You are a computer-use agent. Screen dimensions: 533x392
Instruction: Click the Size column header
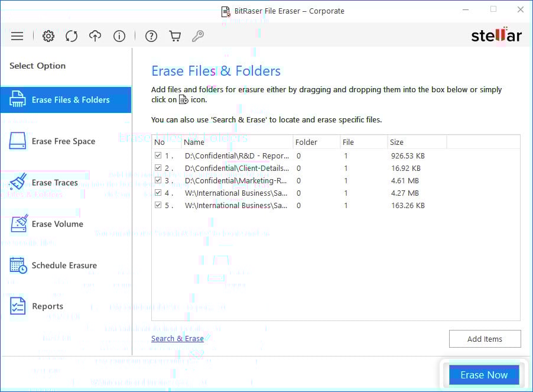tap(417, 142)
